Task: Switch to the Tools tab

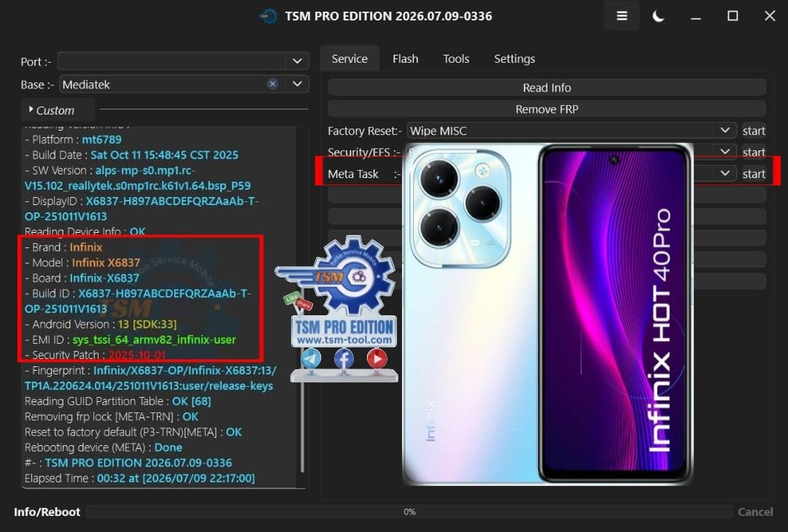Action: pyautogui.click(x=456, y=59)
